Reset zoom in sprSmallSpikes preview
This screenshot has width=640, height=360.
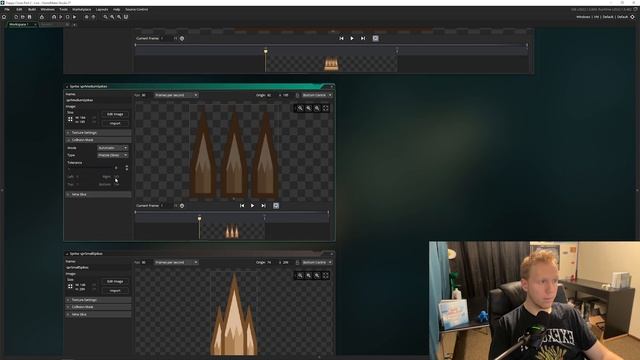click(309, 276)
